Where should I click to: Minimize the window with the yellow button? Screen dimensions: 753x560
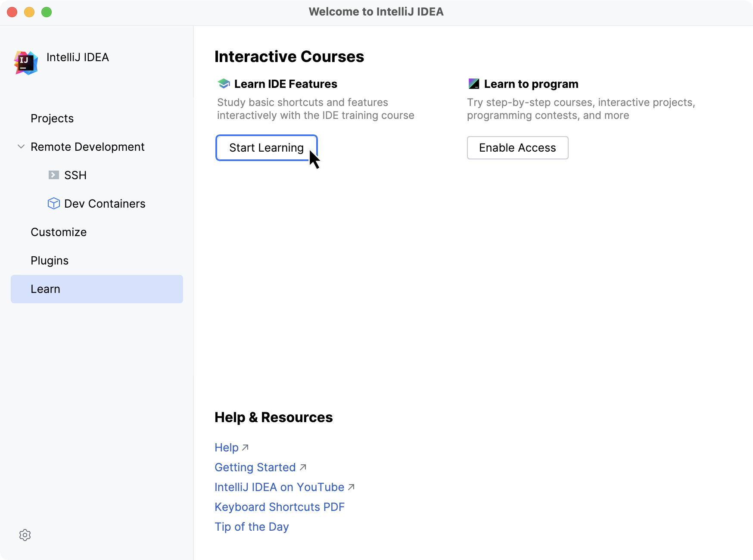point(29,12)
